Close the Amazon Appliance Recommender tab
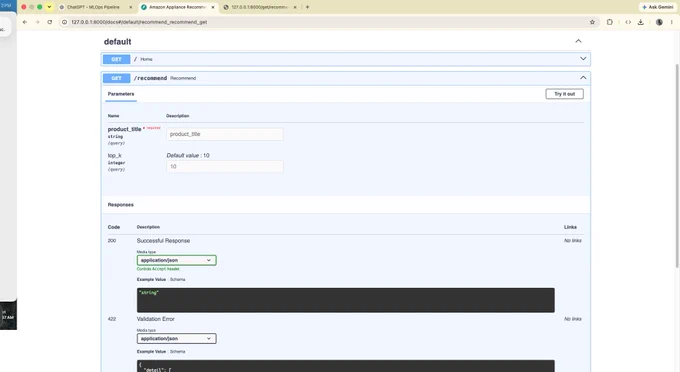The image size is (680, 372). 212,7
